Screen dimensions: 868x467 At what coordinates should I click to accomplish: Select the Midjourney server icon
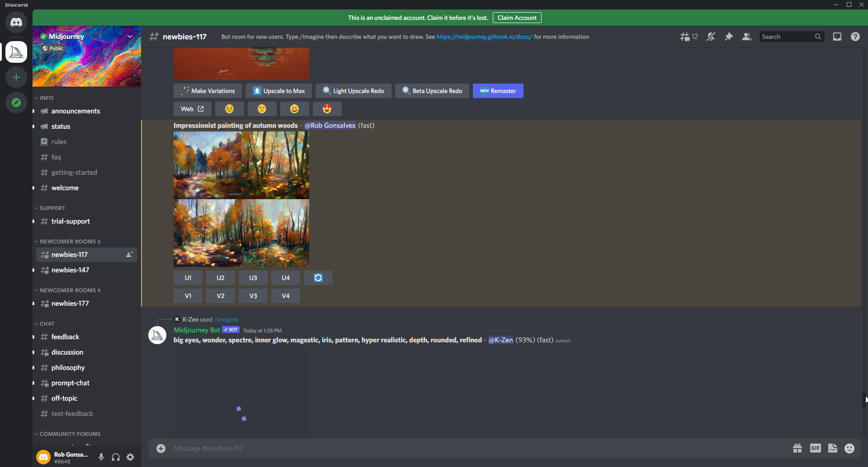click(x=16, y=52)
